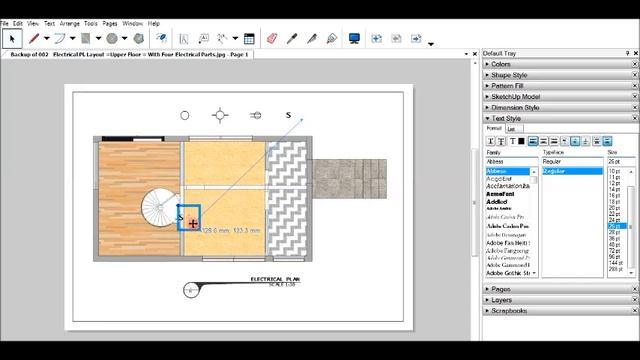The image size is (640, 360).
Task: Open Line tool dropdown arrow
Action: [x=47, y=39]
